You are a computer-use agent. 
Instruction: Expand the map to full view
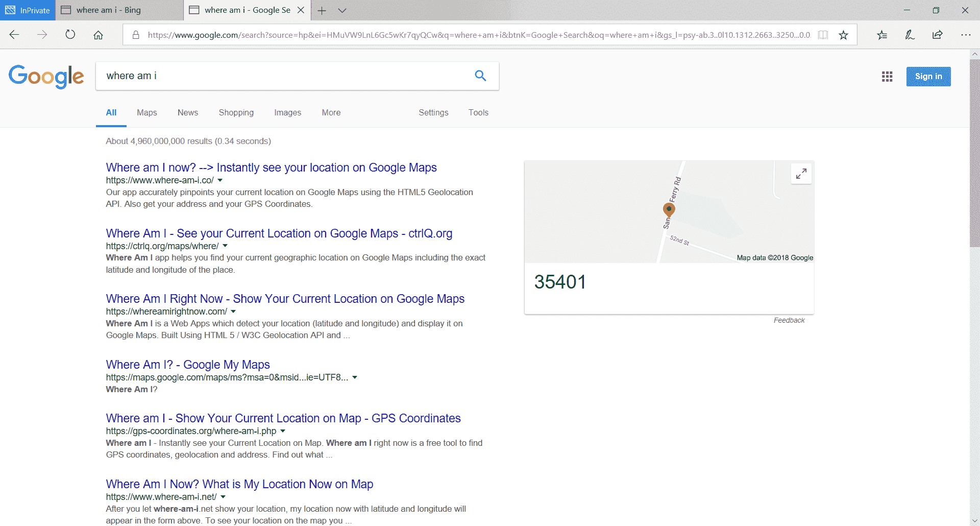[x=801, y=174]
